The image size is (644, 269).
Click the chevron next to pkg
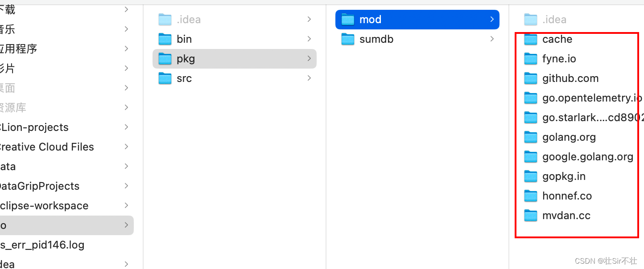(x=309, y=58)
